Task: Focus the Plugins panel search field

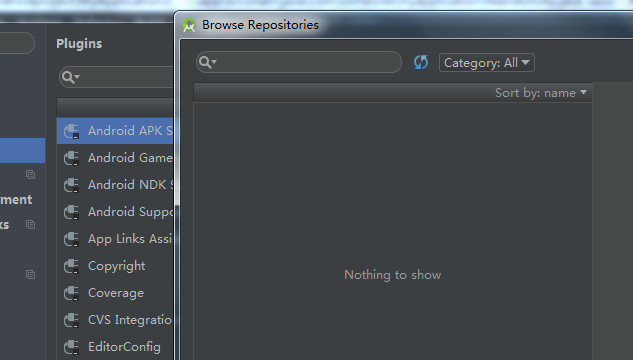Action: pyautogui.click(x=116, y=77)
